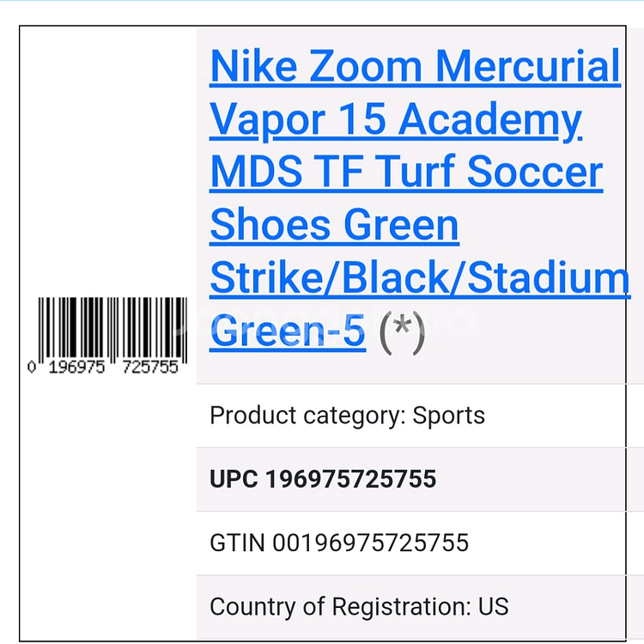The image size is (644, 644).
Task: Click the "GTIN" label
Action: [237, 543]
